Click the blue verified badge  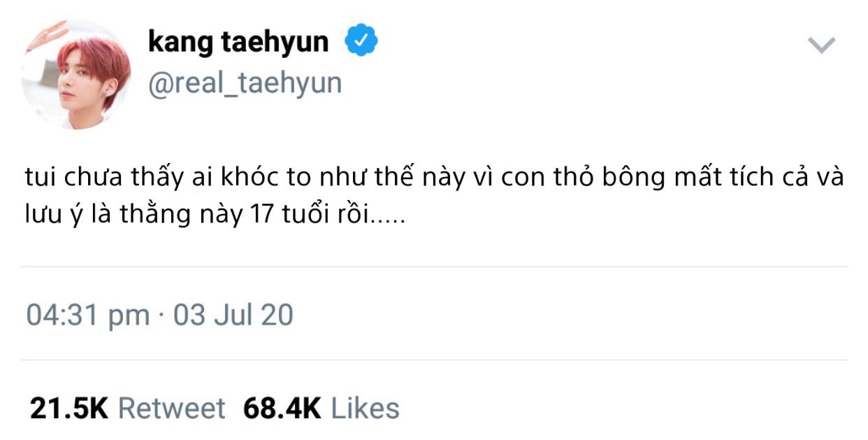pyautogui.click(x=361, y=42)
